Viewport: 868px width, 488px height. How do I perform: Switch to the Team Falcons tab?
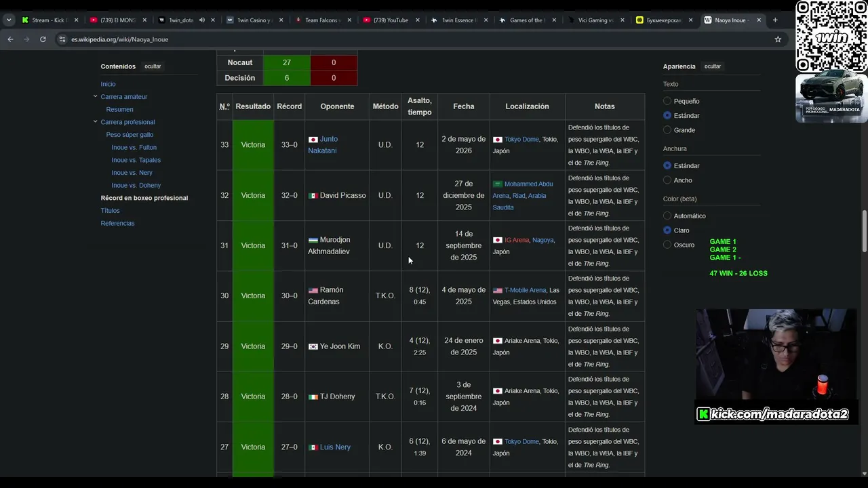coord(322,20)
